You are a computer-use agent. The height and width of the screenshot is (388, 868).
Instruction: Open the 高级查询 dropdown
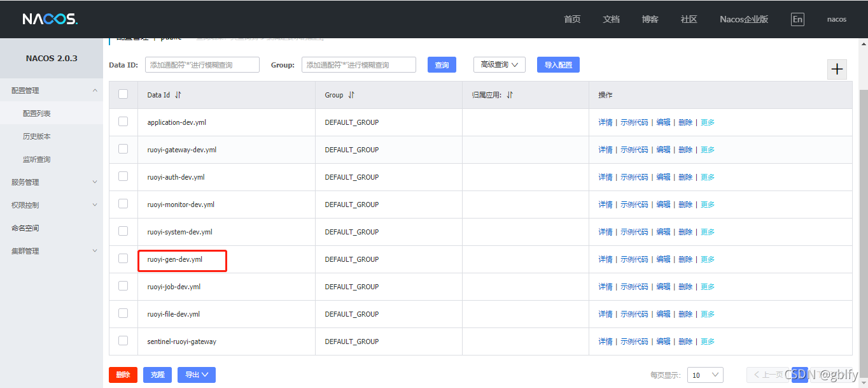click(x=500, y=64)
